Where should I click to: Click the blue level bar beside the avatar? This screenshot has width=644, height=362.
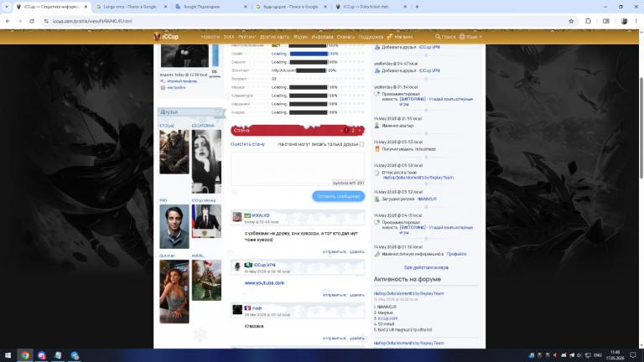pyautogui.click(x=216, y=55)
